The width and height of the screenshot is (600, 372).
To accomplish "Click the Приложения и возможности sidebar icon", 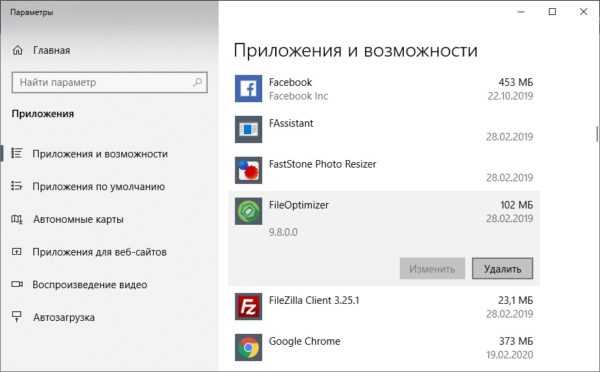I will (16, 153).
